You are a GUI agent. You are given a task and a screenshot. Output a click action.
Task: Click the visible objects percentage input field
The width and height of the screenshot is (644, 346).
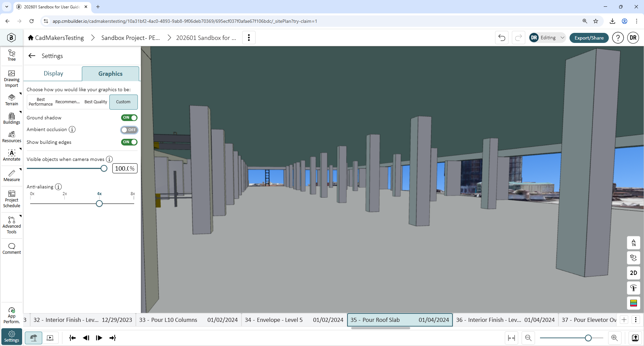(x=125, y=168)
